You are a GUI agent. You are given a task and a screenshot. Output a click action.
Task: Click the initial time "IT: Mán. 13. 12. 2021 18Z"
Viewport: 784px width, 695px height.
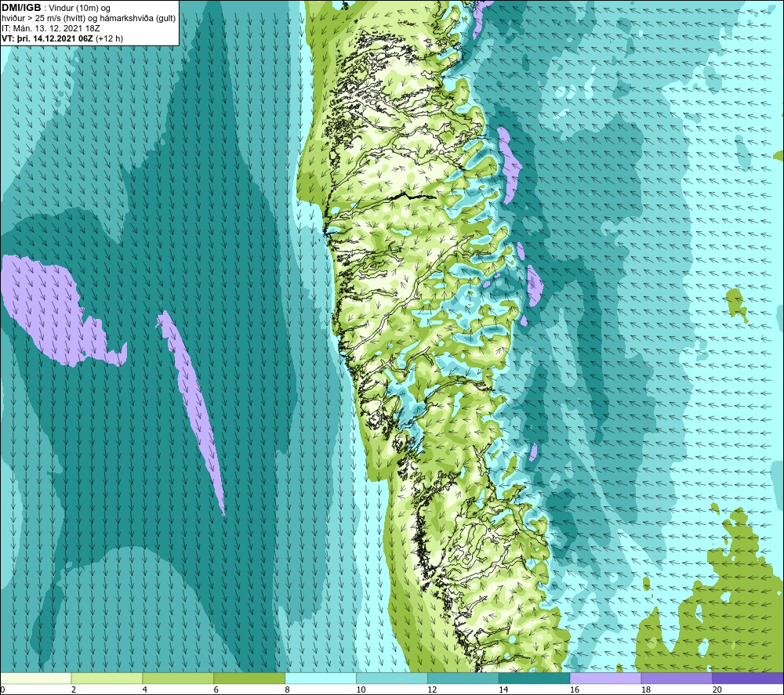(x=50, y=28)
